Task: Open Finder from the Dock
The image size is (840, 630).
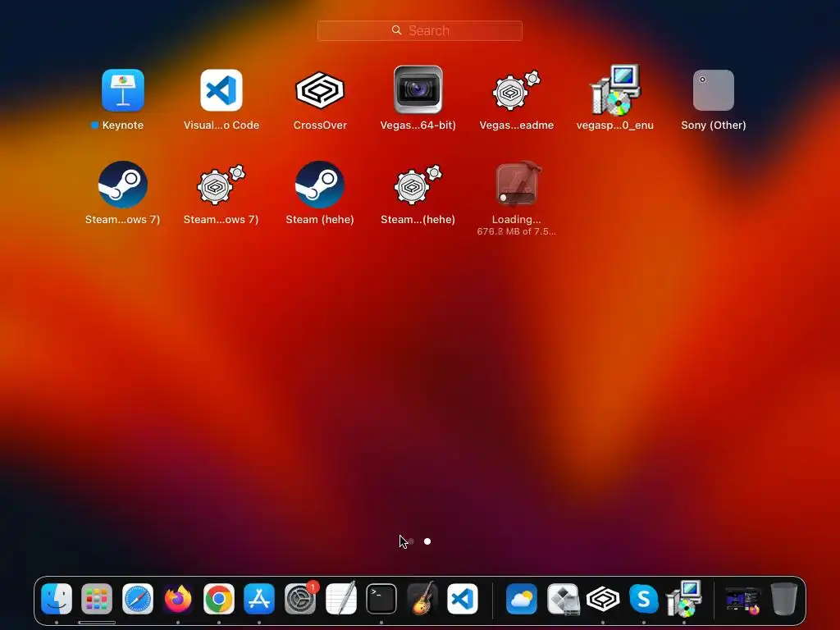Action: point(57,598)
